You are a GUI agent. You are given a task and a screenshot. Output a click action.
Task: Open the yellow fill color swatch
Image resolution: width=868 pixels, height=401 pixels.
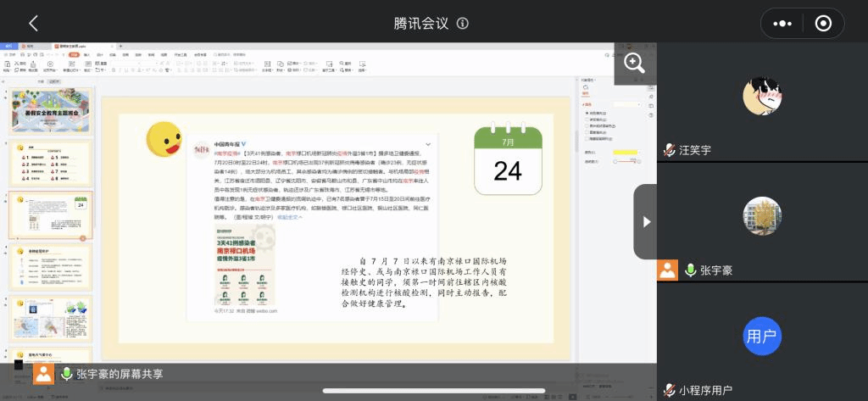coord(625,153)
